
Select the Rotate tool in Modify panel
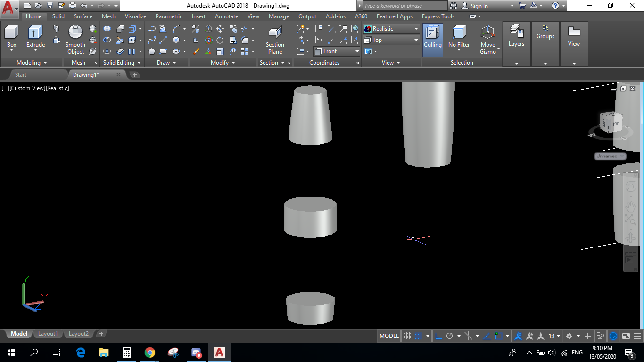[x=220, y=40]
